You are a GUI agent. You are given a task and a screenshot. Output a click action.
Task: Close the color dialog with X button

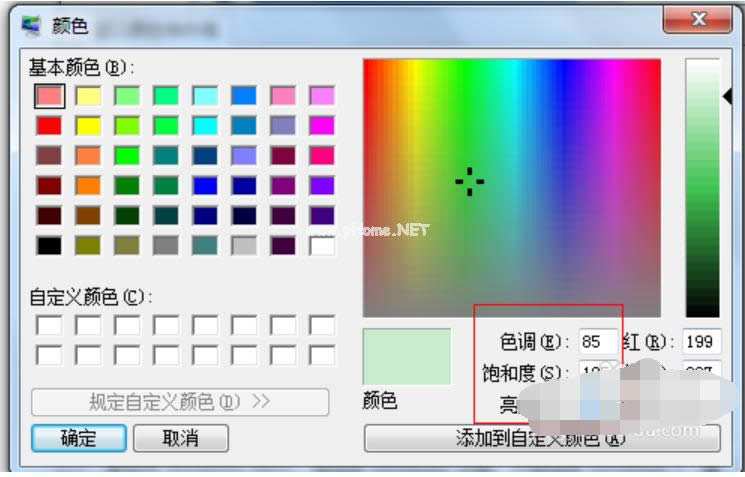(699, 19)
